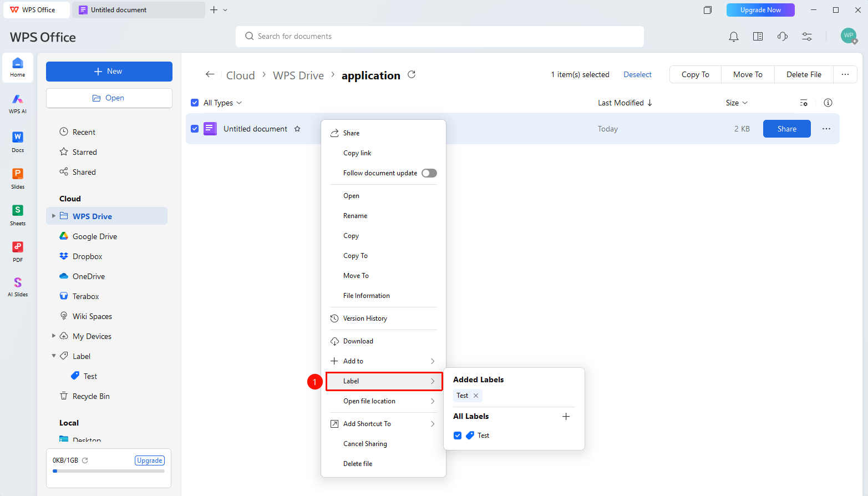Viewport: 868px width, 496px height.
Task: Switch to the Untitled document tab
Action: 139,10
